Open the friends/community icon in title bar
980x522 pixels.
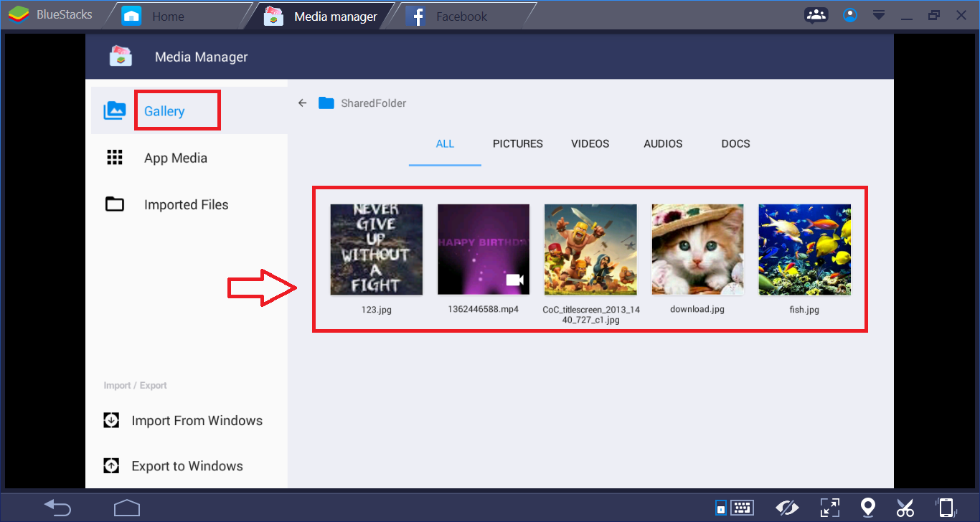pyautogui.click(x=816, y=15)
